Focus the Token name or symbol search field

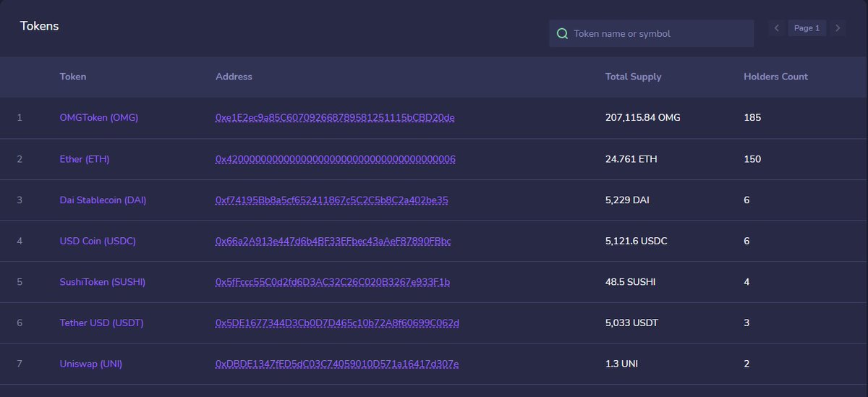coord(651,33)
